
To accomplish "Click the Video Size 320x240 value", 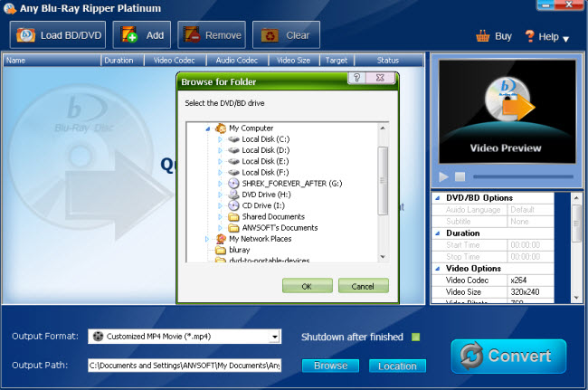I will pos(530,291).
